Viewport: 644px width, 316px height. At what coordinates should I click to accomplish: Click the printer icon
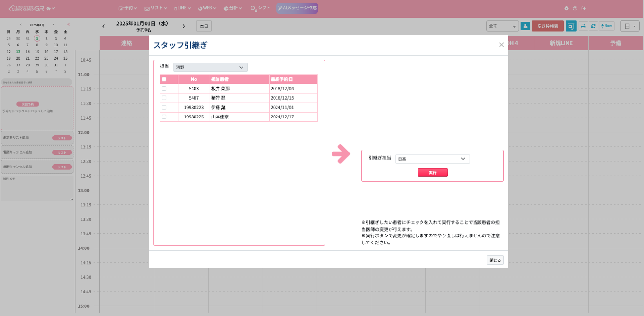[583, 26]
